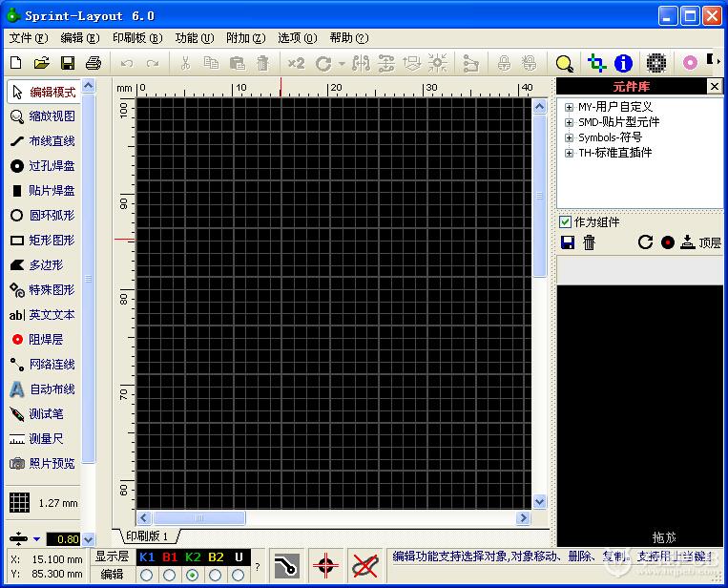Image resolution: width=728 pixels, height=588 pixels.
Task: Click the crosshair icon in bottom bar
Action: pyautogui.click(x=326, y=564)
